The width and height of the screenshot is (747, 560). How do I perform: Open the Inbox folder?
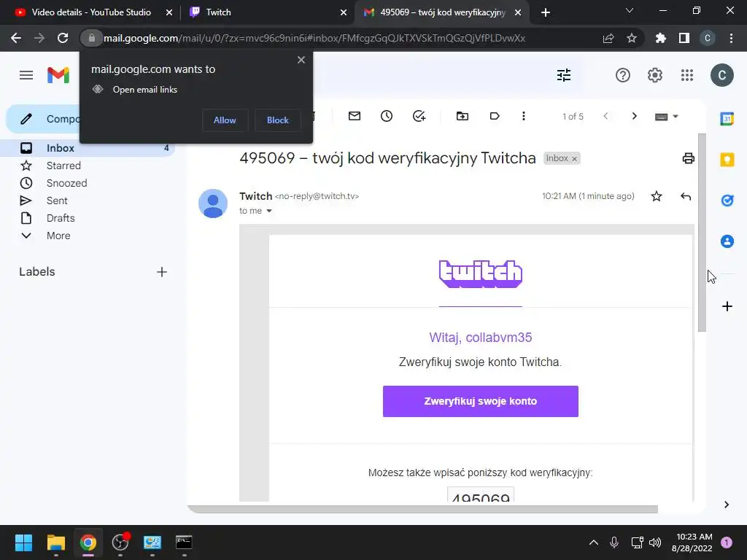pos(88,148)
